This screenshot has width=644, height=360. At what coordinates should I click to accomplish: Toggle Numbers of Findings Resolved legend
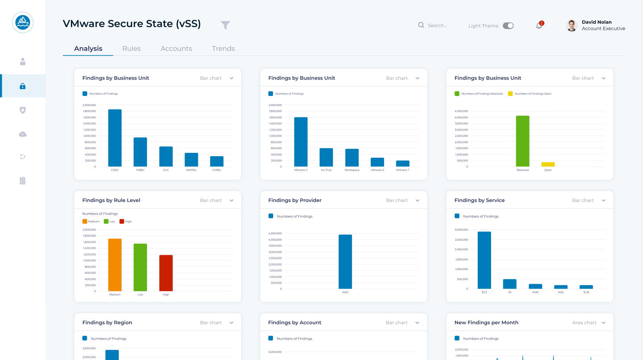479,94
